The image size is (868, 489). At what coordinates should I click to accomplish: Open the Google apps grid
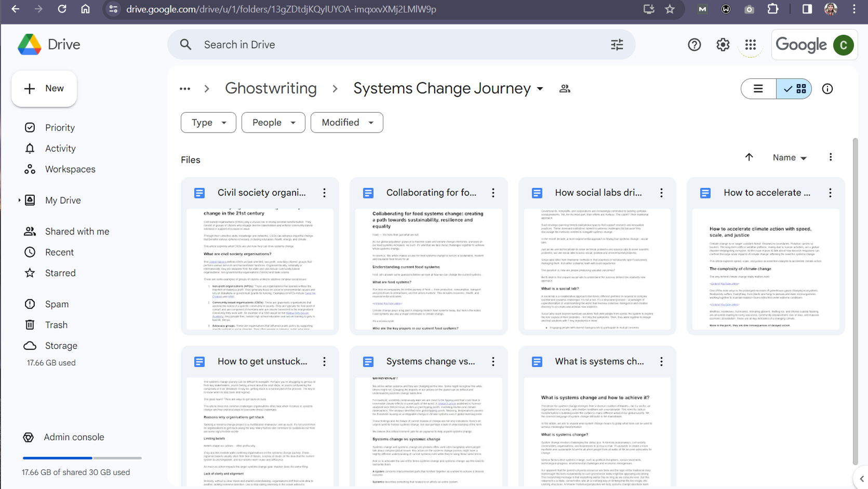(751, 45)
